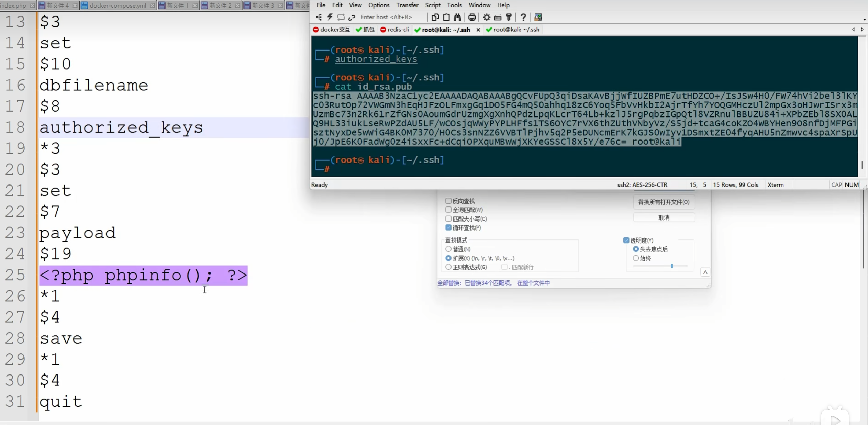Screen dimensions: 868x425
Task: Switch to the redis-cli session tab
Action: pos(394,30)
